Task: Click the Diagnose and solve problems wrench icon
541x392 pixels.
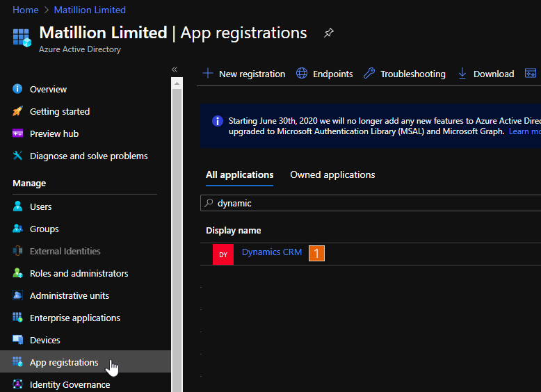Action: coord(17,156)
